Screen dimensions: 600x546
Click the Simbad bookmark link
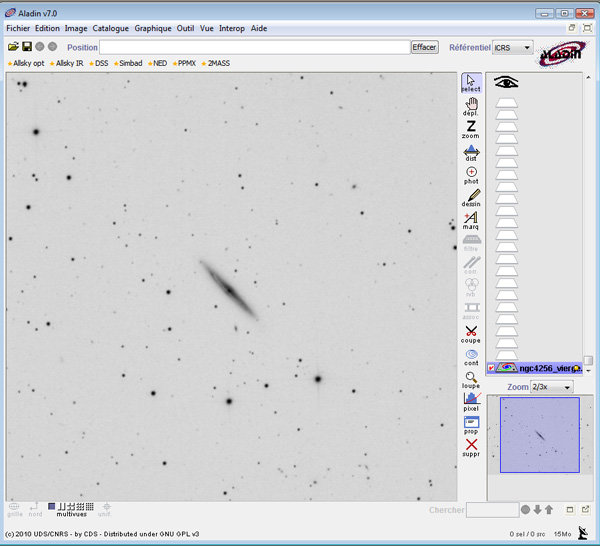coord(130,63)
